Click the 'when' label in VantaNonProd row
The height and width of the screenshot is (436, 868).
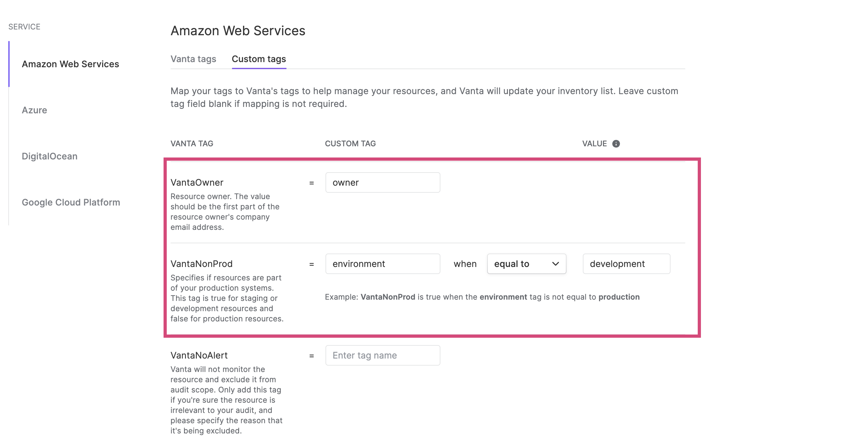(465, 263)
